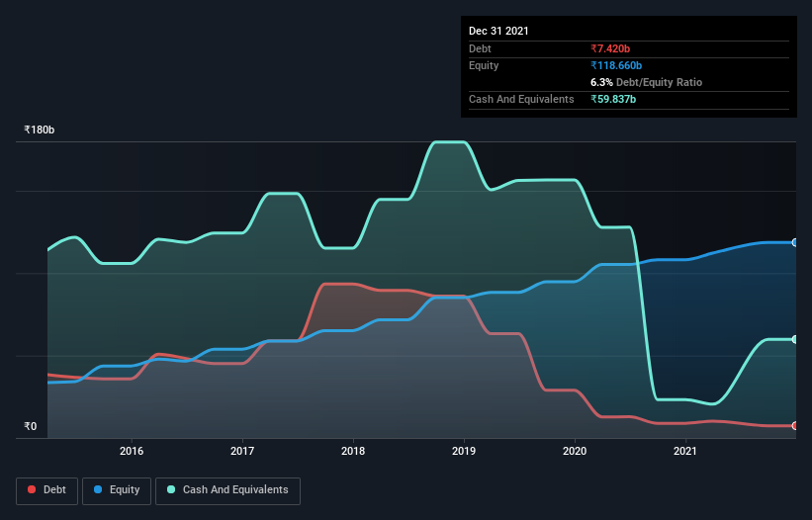The image size is (812, 520).
Task: Click the ₹0 y-axis label
Action: [31, 426]
